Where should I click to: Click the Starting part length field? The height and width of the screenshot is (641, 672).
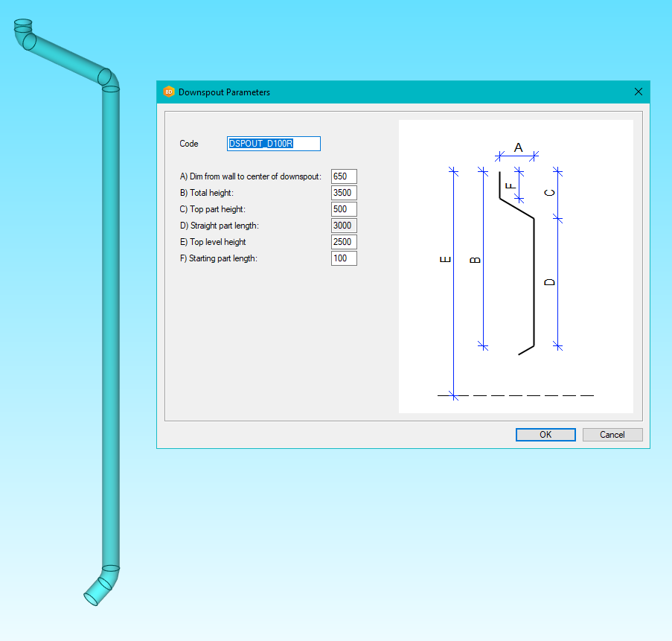click(x=344, y=258)
